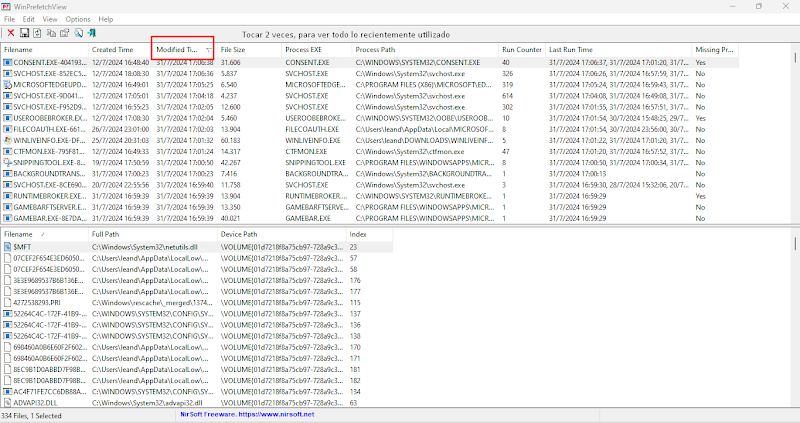Click the WinPrefetchView title bar app icon
The image size is (800, 423).
click(6, 7)
